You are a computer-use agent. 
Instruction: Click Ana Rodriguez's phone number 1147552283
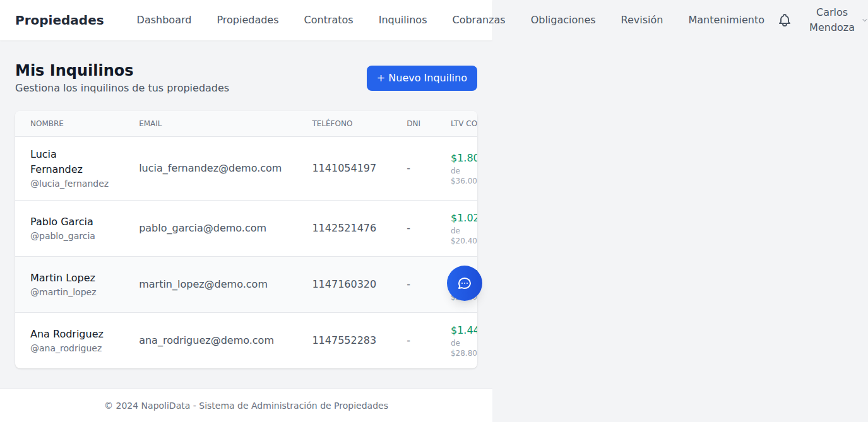[345, 340]
